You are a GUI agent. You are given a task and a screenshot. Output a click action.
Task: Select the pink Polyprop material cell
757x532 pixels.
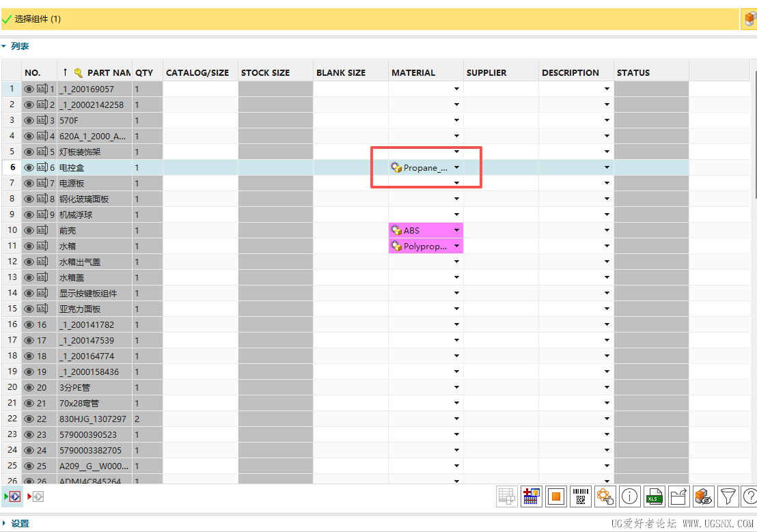pos(426,247)
